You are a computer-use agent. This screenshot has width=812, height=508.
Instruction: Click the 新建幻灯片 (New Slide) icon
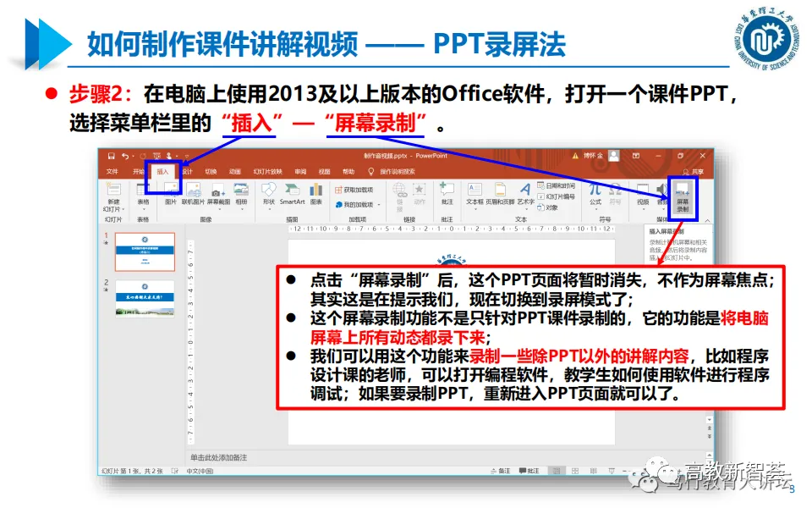(x=112, y=190)
